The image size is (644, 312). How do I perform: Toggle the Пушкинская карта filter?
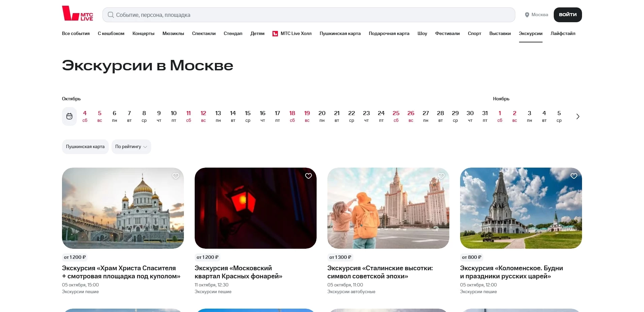tap(85, 146)
